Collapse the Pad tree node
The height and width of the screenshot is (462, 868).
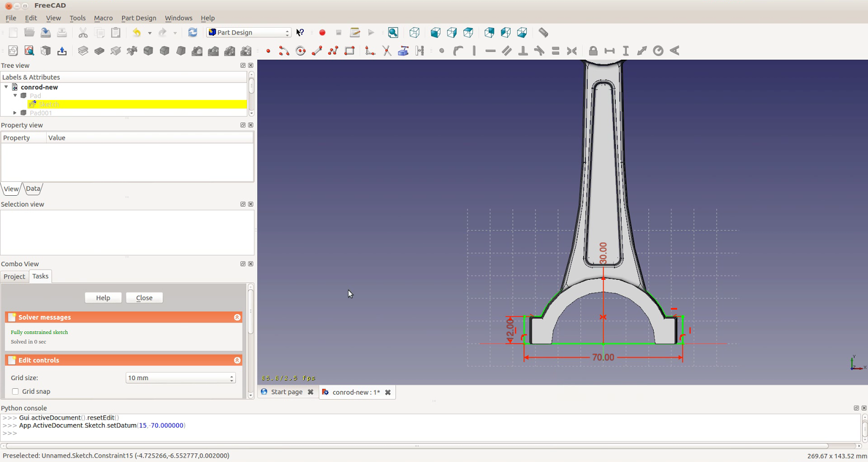pos(15,95)
